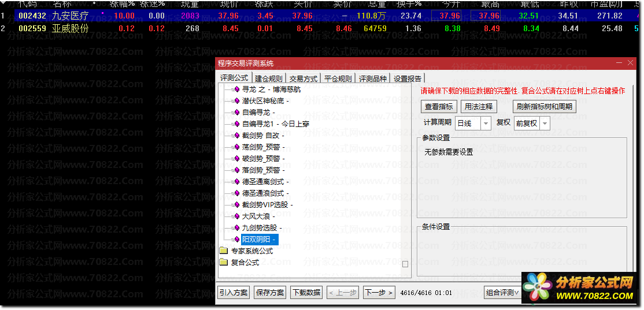644x310 pixels.
Task: Click the diamond icon beside 大风大浪
Action: click(236, 216)
